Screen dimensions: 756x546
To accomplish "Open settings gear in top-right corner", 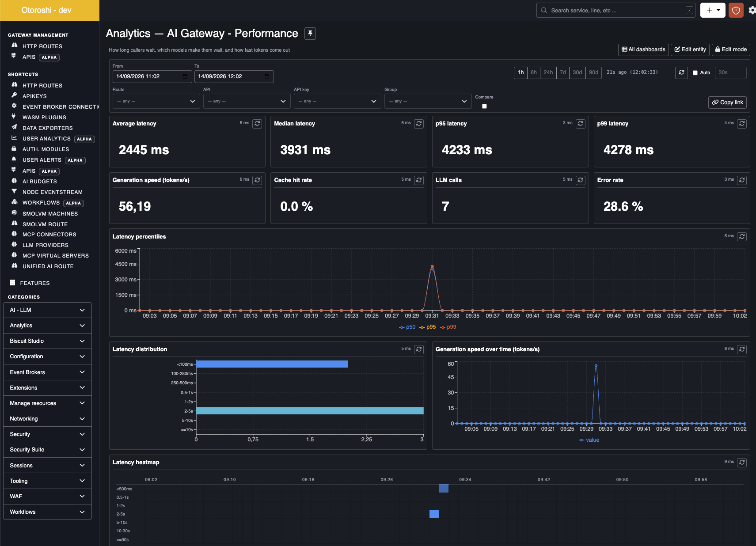I will (x=752, y=10).
